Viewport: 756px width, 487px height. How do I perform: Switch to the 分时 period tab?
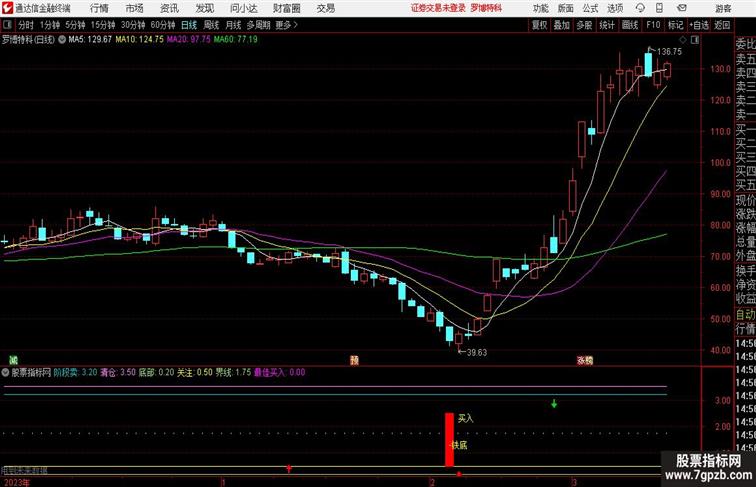[x=26, y=25]
